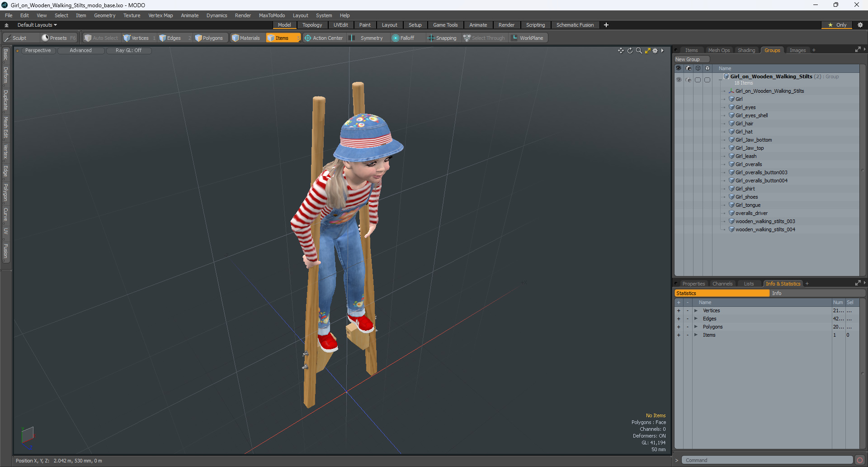Open the Geometry menu

104,15
